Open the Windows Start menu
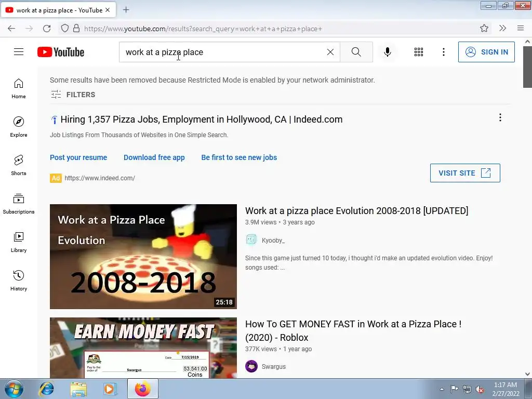 [x=14, y=389]
